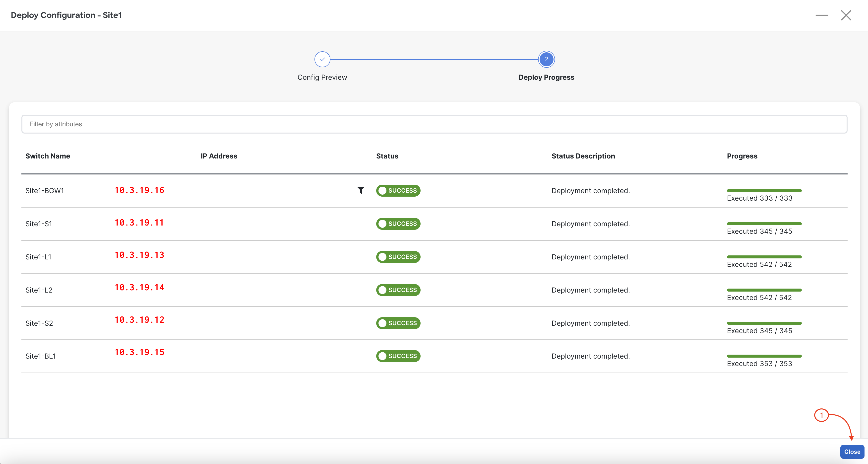Click the SUCCESS status badge for Site1-S1

click(x=398, y=224)
